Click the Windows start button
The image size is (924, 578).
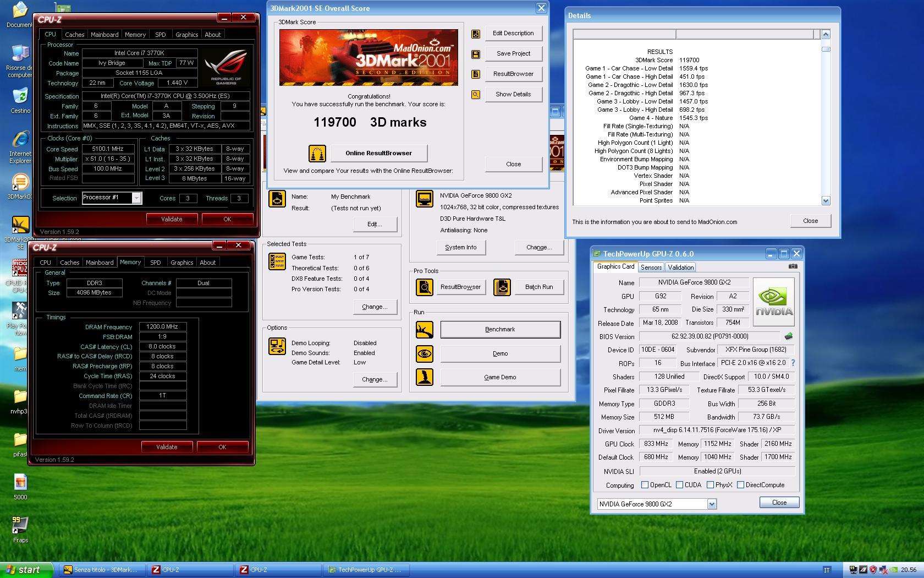pos(26,570)
